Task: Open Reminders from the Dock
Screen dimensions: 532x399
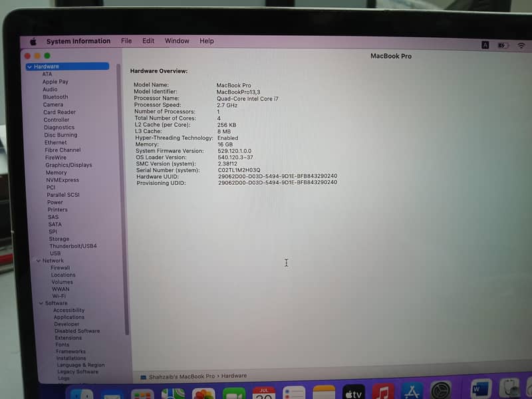Action: 294,393
